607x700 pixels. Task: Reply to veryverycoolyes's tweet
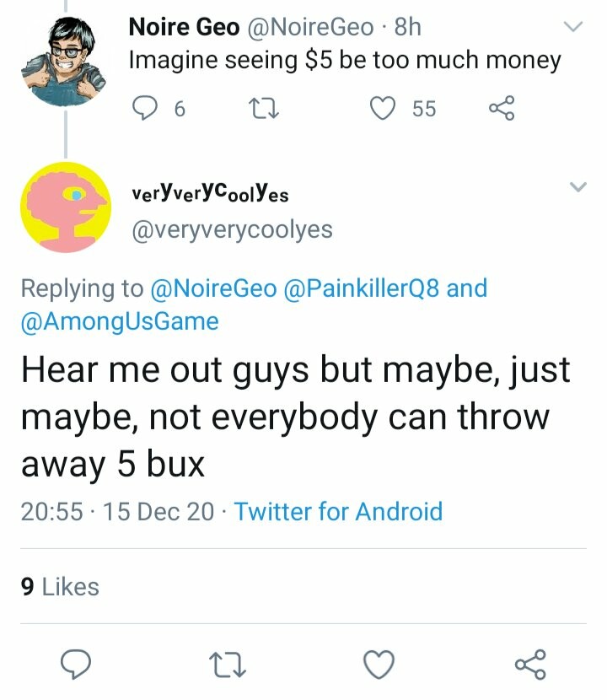tap(78, 665)
